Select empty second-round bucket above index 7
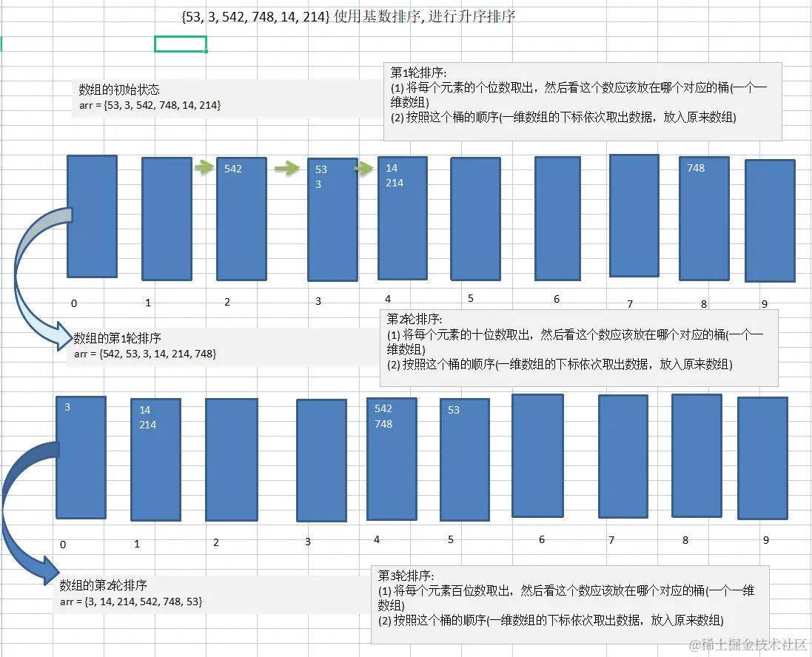Viewport: 812px width, 657px height. (x=623, y=456)
